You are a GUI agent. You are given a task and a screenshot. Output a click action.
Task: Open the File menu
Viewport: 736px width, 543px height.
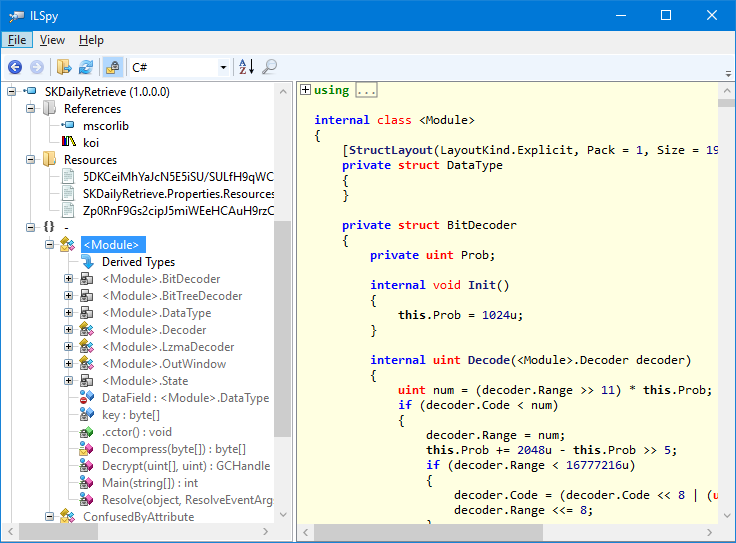17,40
